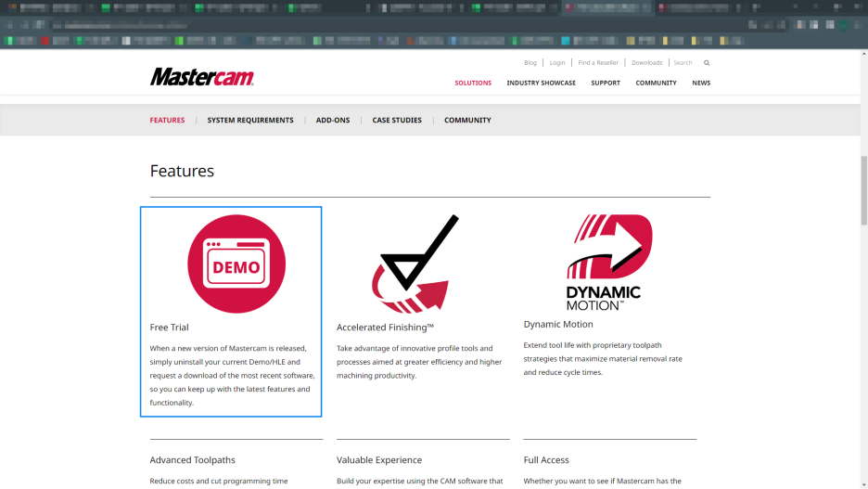Click the Login link
Image resolution: width=868 pixels, height=489 pixels.
click(x=557, y=63)
